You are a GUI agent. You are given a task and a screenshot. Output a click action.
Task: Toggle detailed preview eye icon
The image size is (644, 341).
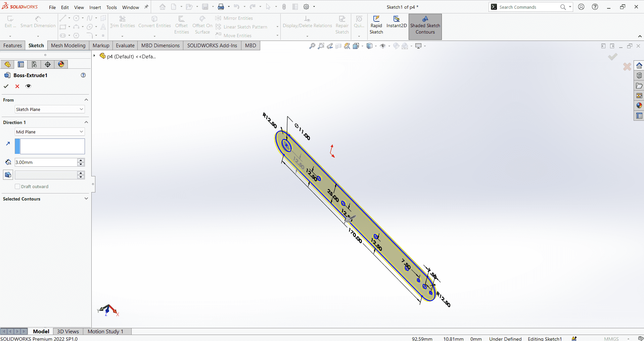coord(28,86)
